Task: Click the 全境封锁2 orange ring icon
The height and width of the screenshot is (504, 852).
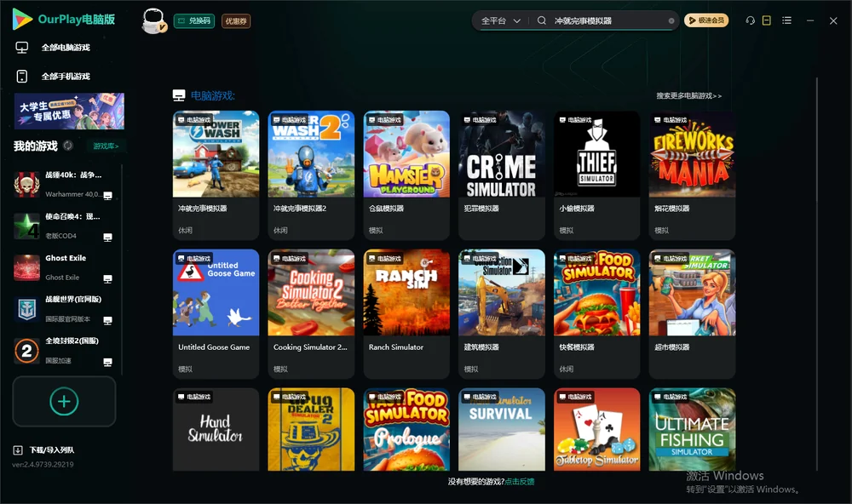Action: pyautogui.click(x=26, y=351)
